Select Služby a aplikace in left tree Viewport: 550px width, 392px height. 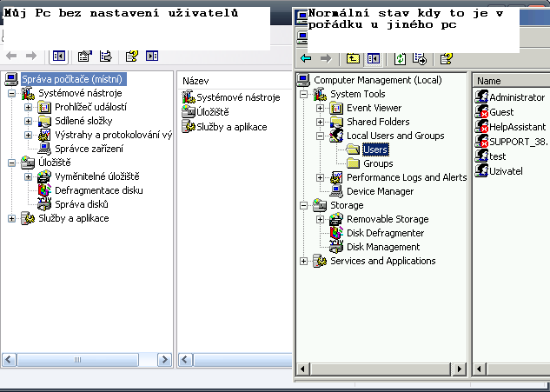[x=74, y=218]
